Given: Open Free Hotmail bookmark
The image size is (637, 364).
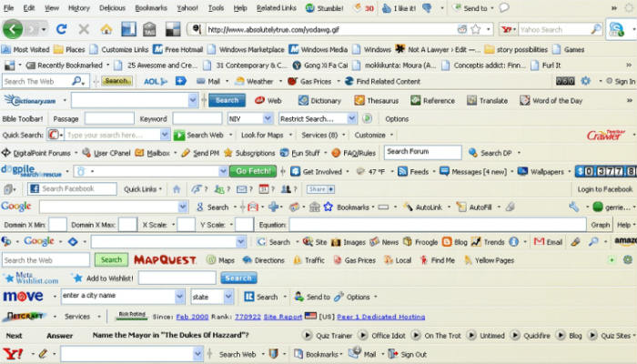Looking at the screenshot, I should point(178,49).
